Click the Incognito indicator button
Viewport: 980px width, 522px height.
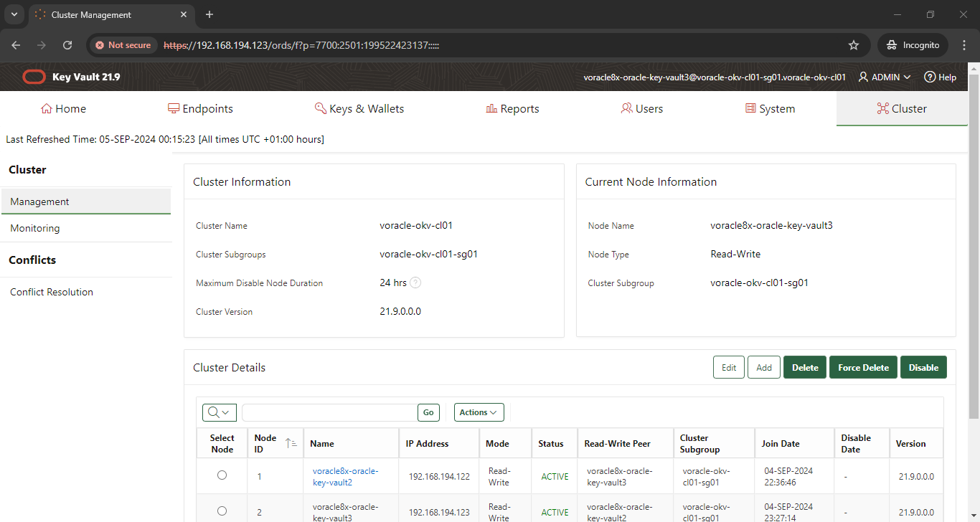913,45
